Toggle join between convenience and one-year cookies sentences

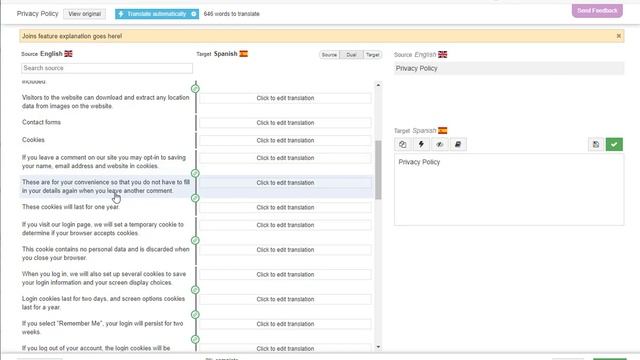pos(196,198)
